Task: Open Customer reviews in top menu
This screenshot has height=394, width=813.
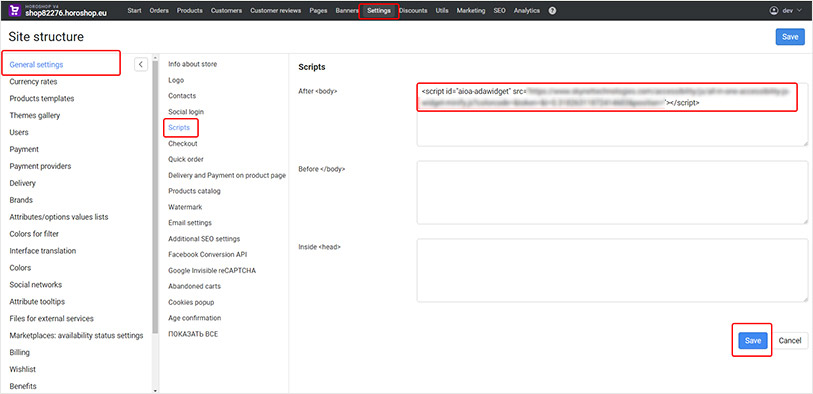Action: (275, 10)
